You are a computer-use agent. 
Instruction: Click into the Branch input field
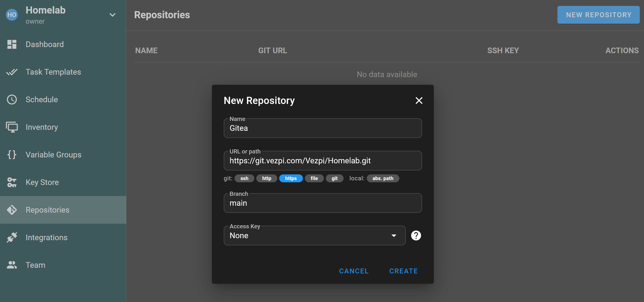tap(323, 203)
